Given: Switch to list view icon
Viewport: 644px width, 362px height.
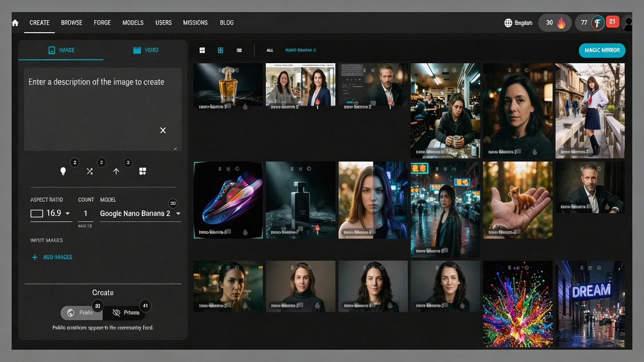Looking at the screenshot, I should pos(239,50).
